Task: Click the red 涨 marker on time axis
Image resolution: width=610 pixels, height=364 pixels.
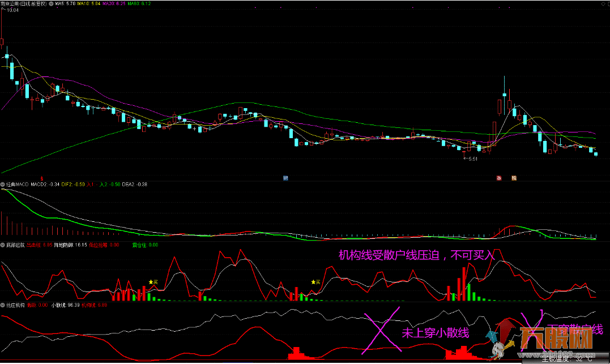Action: point(499,178)
